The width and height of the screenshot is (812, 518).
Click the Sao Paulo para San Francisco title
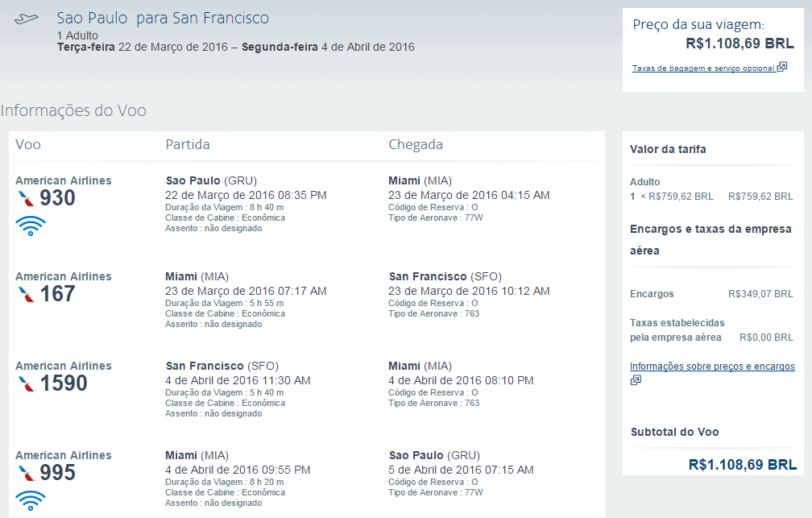(x=163, y=19)
